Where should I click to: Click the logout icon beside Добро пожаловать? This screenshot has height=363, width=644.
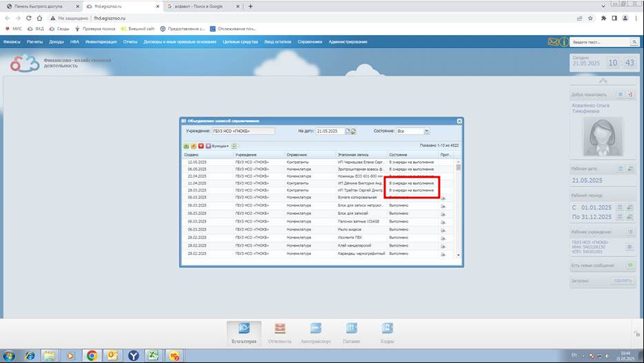(x=630, y=94)
